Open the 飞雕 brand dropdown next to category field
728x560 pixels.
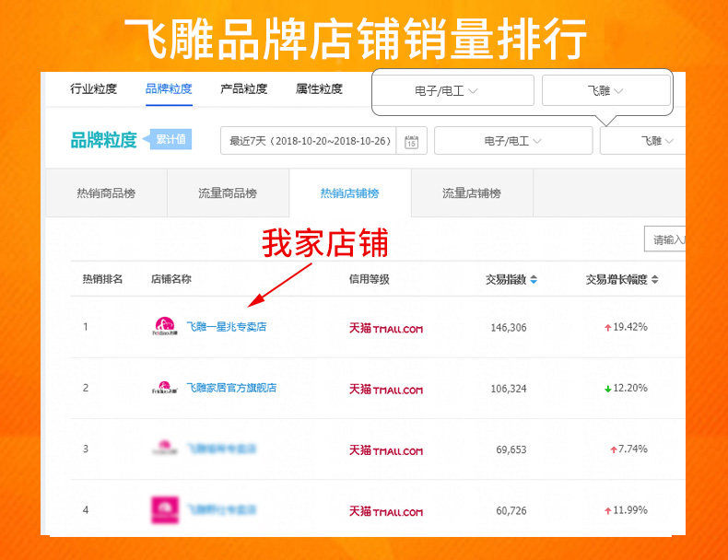pos(643,141)
